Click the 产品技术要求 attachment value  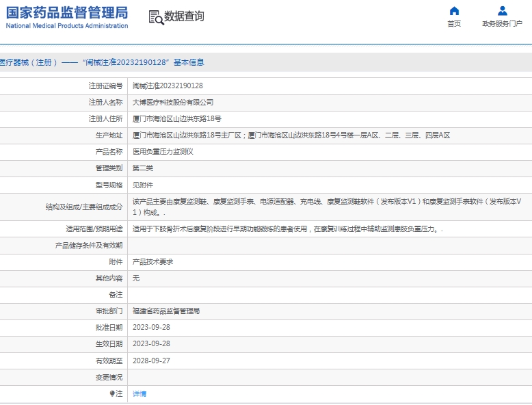click(x=152, y=262)
